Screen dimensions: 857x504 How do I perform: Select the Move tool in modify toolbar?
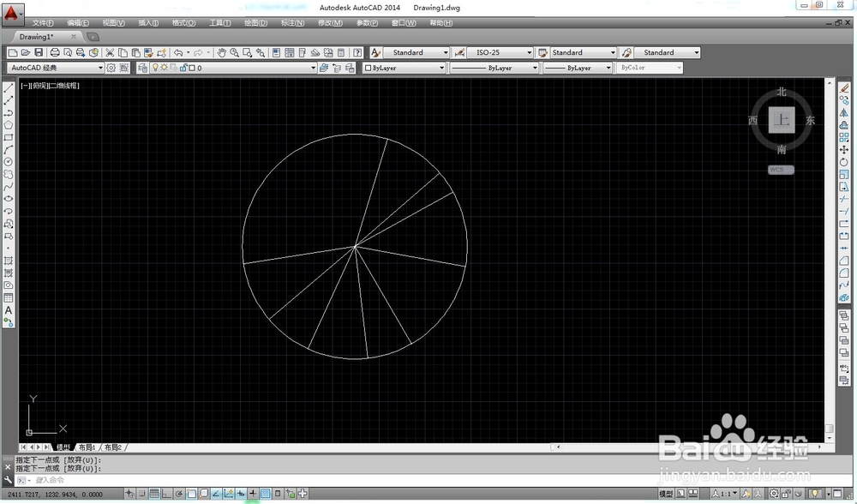tap(844, 149)
